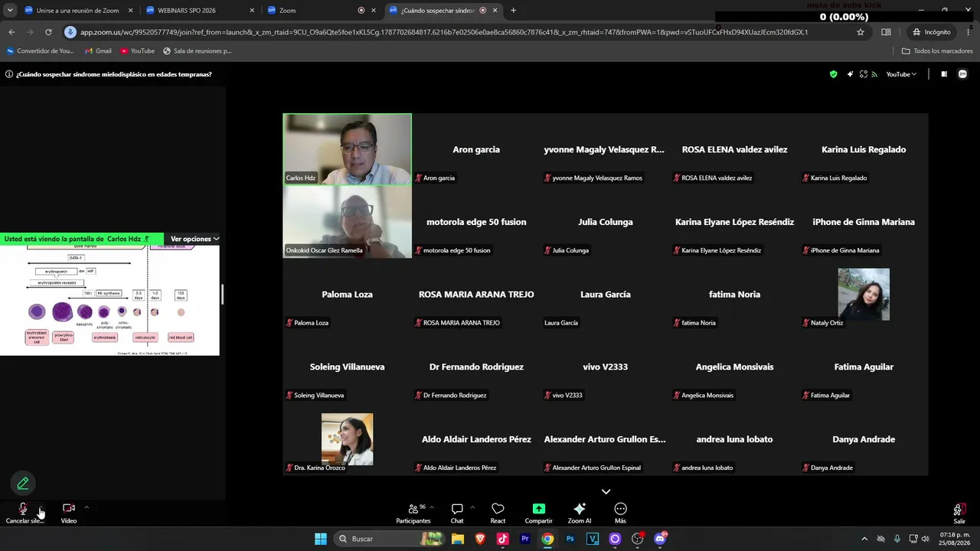Open the Windows Start menu

click(x=321, y=539)
